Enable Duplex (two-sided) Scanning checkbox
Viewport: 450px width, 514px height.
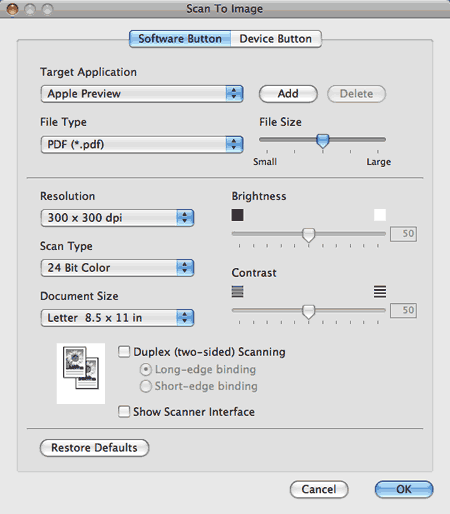tap(124, 352)
